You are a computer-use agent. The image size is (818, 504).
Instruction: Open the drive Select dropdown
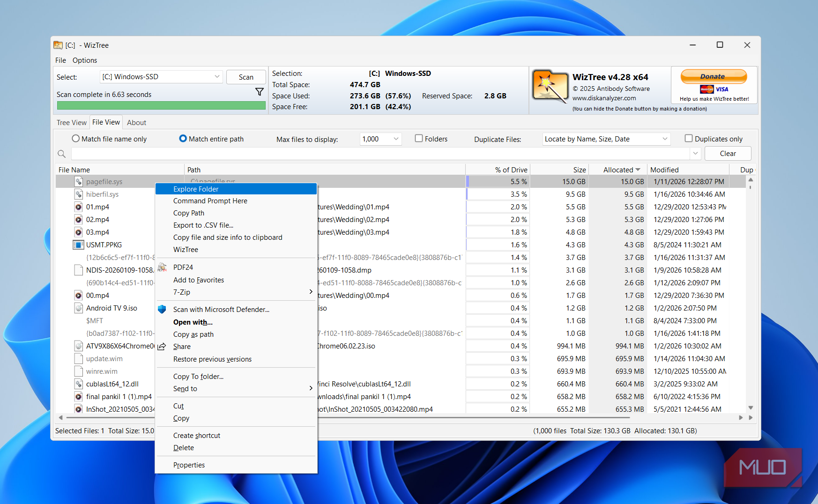[162, 77]
